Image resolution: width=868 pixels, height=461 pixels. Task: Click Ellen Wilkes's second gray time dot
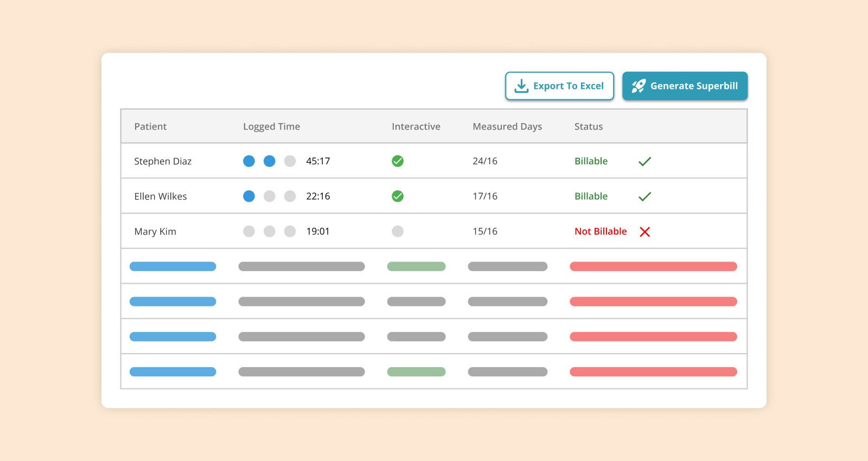[x=270, y=196]
